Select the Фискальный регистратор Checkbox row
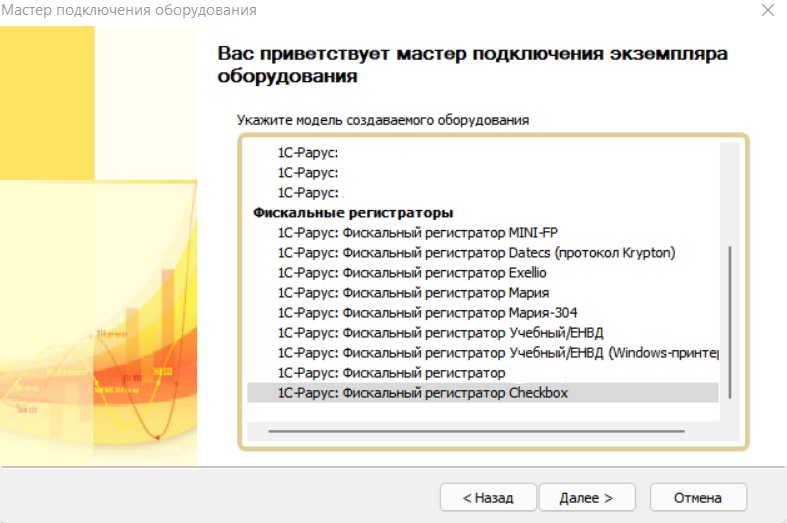Screen dimensions: 787x523 pyautogui.click(x=483, y=393)
